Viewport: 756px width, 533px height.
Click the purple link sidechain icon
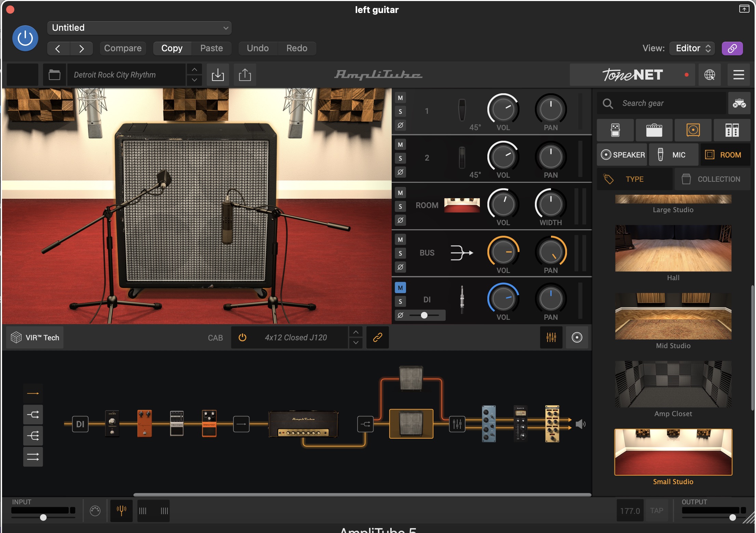click(x=732, y=48)
